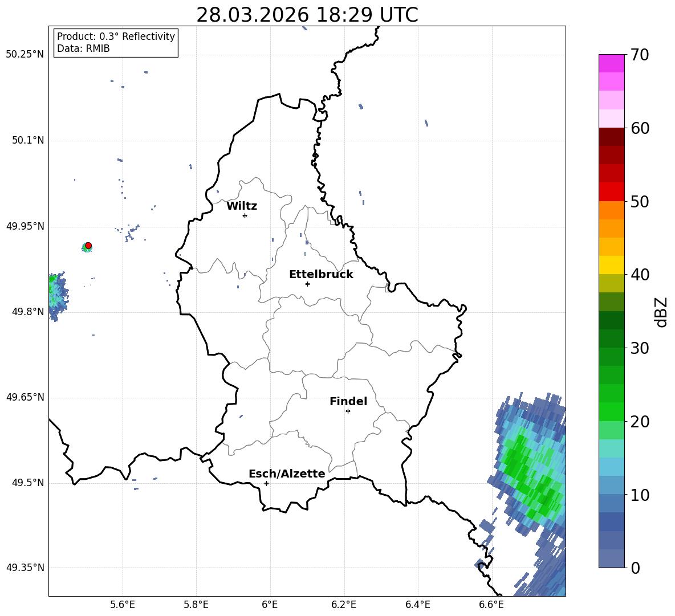Screen dimensions: 675x616
Task: Click the 6°E longitude label
Action: (270, 605)
